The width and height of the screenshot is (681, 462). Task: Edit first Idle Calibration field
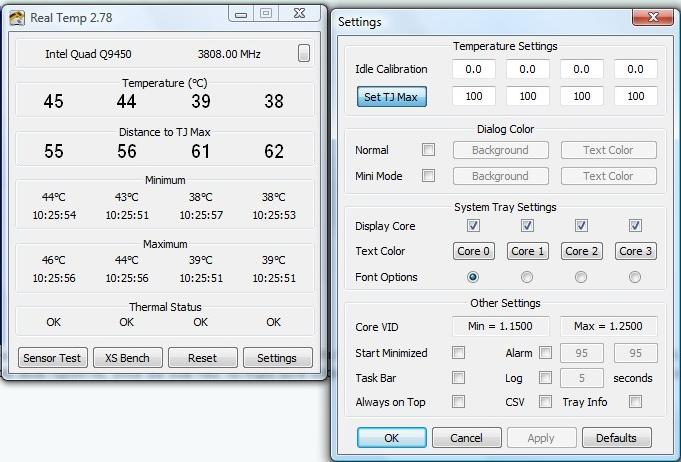(473, 69)
